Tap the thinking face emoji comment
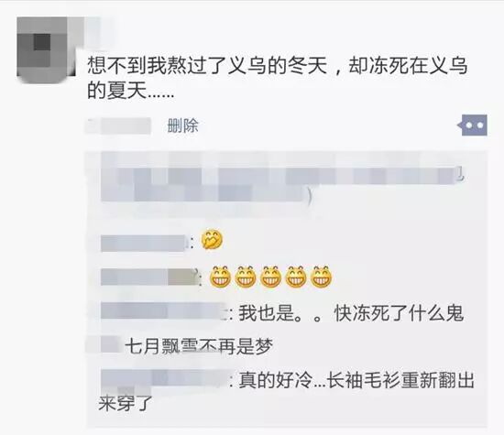Viewport: 504px width, 435px height. tap(212, 241)
